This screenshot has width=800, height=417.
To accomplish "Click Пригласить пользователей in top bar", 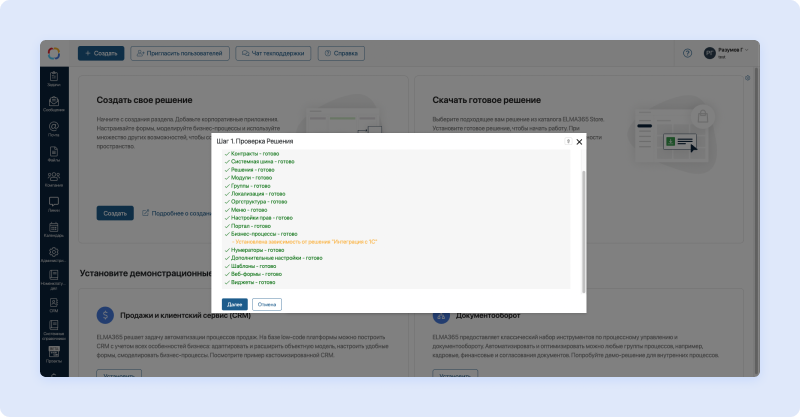I will coord(180,53).
